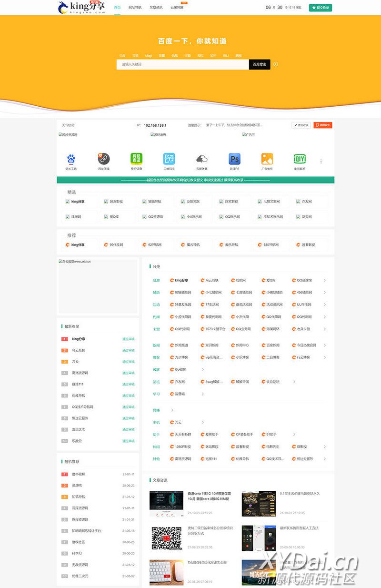Viewport: 381px width, 588px height.
Task: Click the black 百度搜索 button
Action: click(260, 64)
